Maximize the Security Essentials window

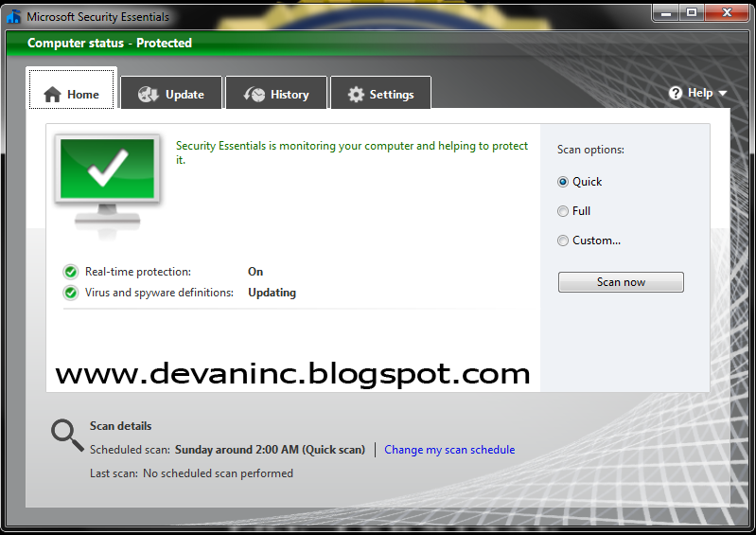[692, 13]
